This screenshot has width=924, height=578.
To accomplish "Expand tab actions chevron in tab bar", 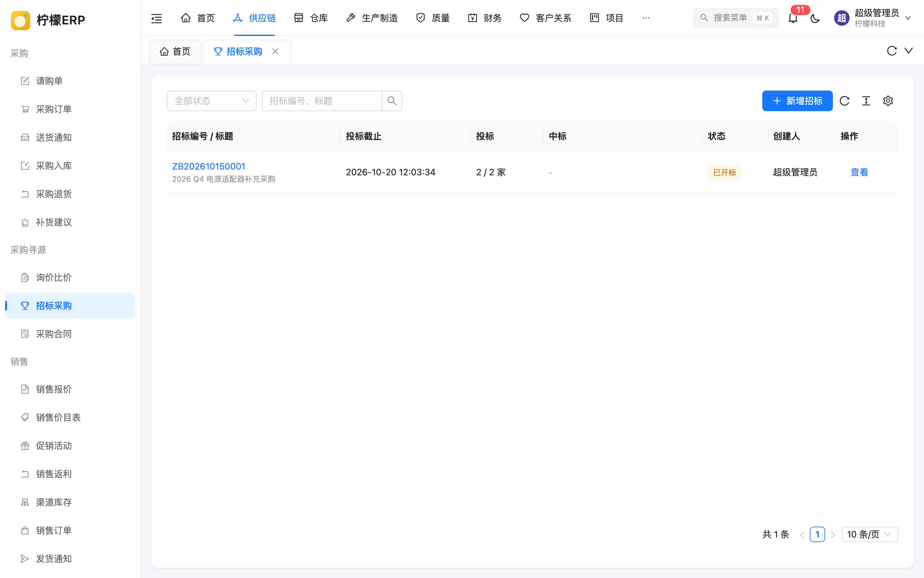I will pyautogui.click(x=908, y=51).
